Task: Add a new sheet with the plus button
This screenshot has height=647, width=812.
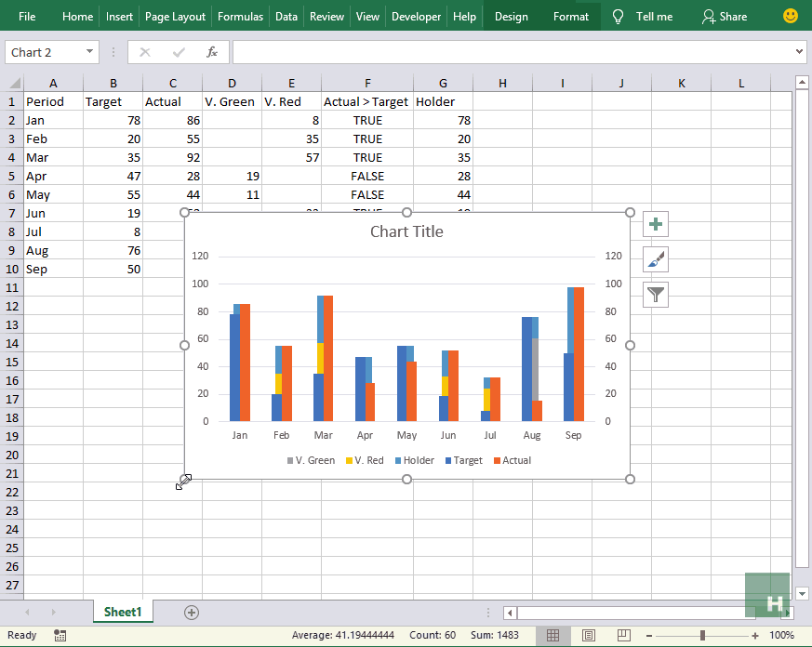Action: pos(191,612)
